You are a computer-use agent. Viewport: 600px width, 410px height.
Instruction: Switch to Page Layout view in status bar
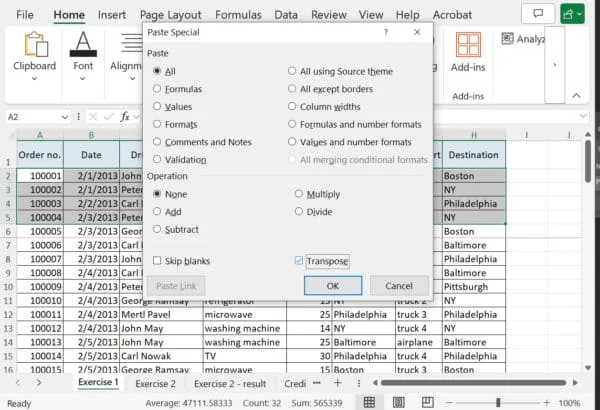pyautogui.click(x=398, y=402)
